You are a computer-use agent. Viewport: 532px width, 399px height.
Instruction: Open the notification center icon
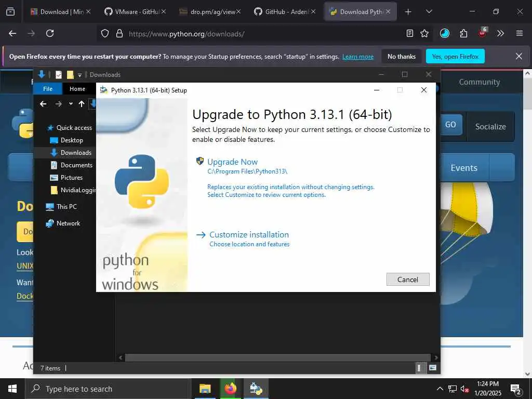(516, 390)
